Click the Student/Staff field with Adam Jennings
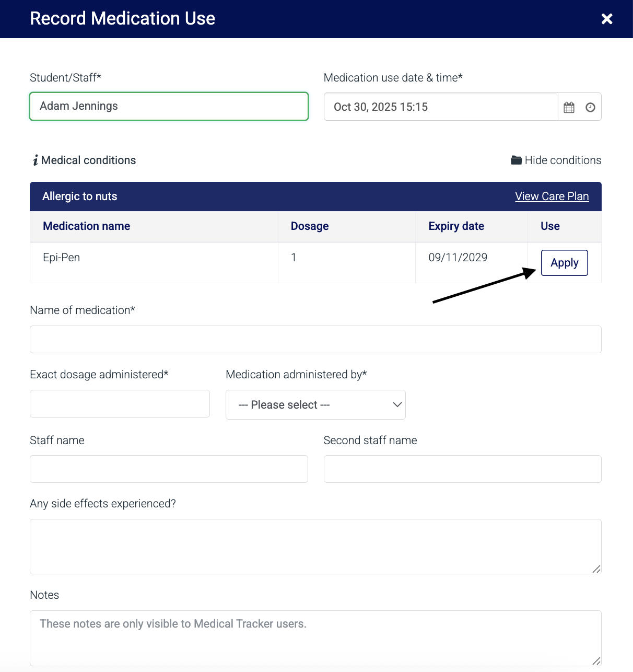The image size is (633, 672). [x=169, y=106]
